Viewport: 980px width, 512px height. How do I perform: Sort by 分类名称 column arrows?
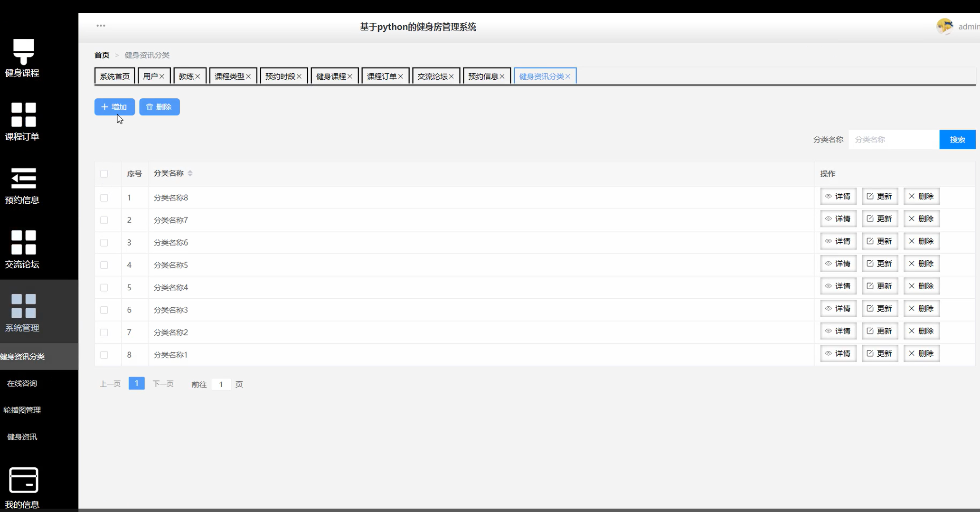[190, 173]
